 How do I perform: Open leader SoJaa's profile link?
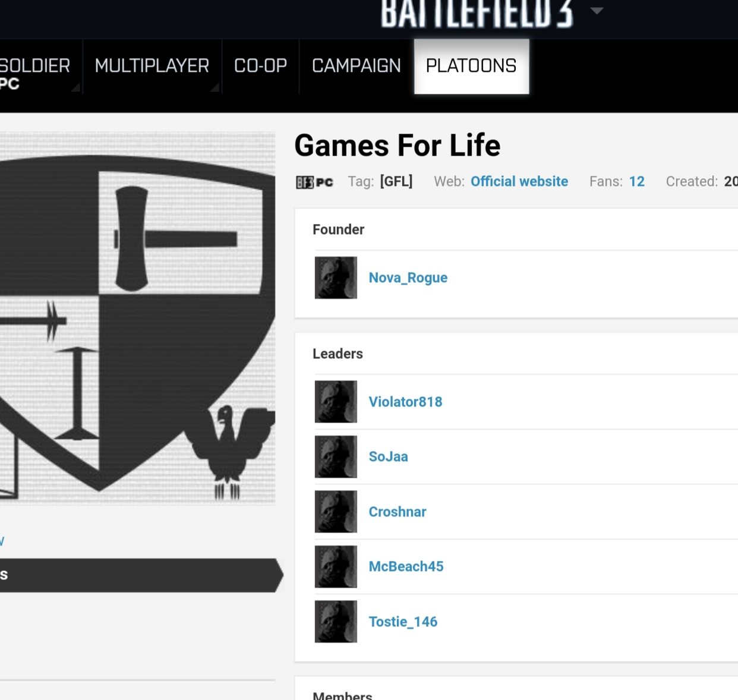coord(388,456)
